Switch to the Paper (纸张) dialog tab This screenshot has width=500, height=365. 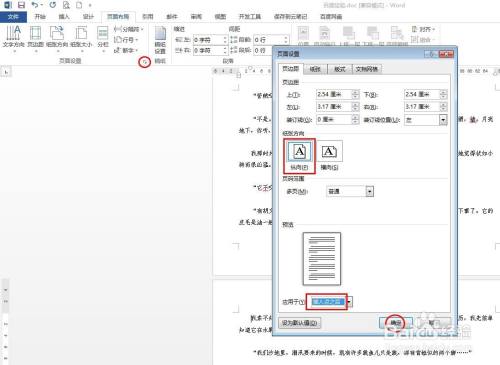pos(315,69)
